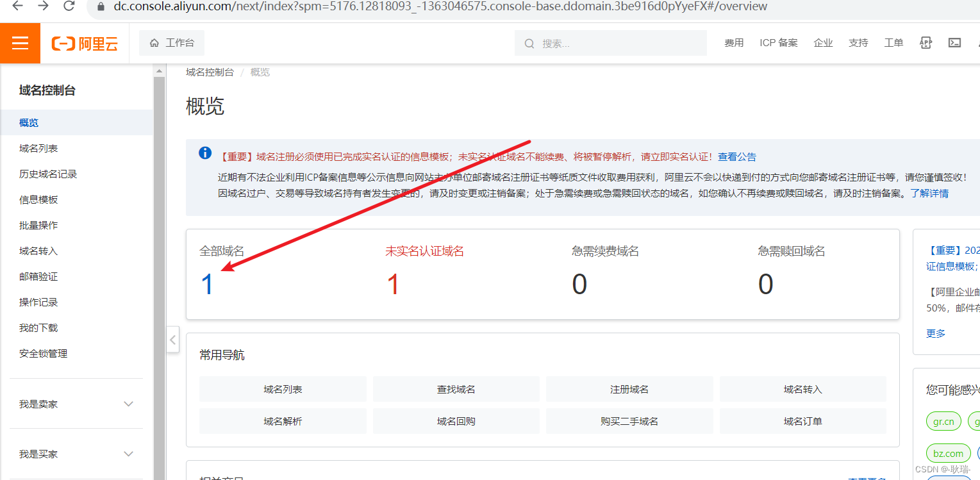This screenshot has width=980, height=480.
Task: Reload the page with refresh icon
Action: 69,6
